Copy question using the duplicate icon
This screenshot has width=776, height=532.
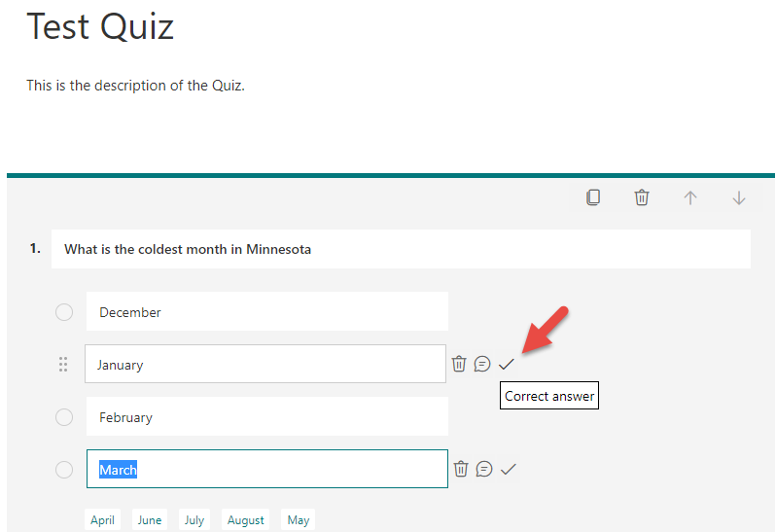point(593,197)
